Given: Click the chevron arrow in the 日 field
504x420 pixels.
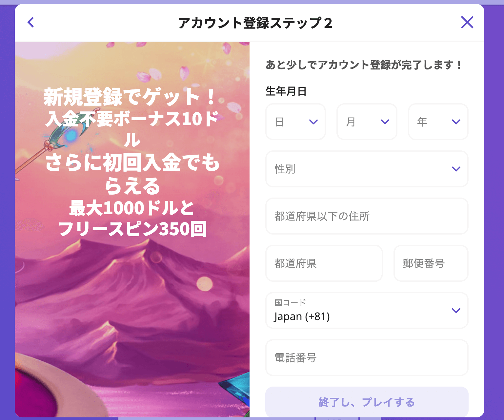Looking at the screenshot, I should 313,122.
